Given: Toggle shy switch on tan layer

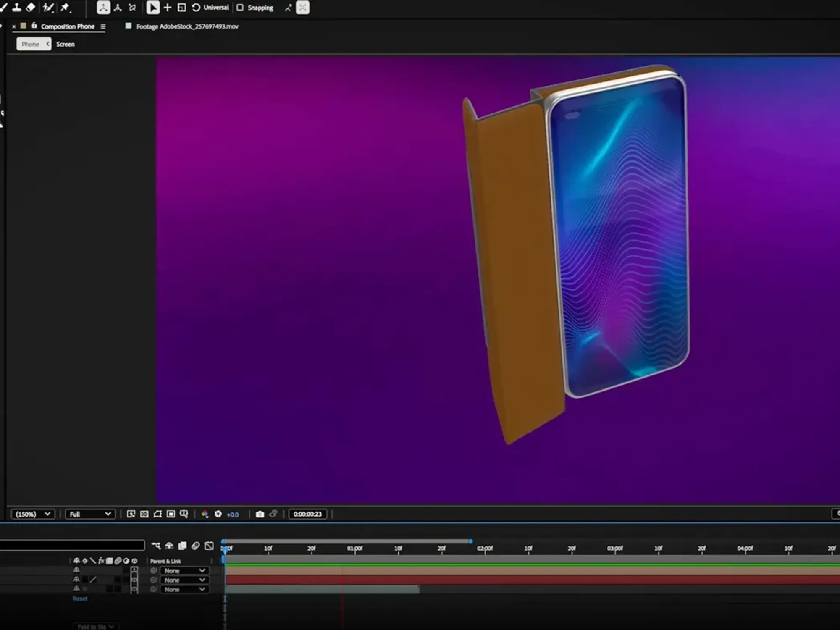Looking at the screenshot, I should (x=76, y=570).
